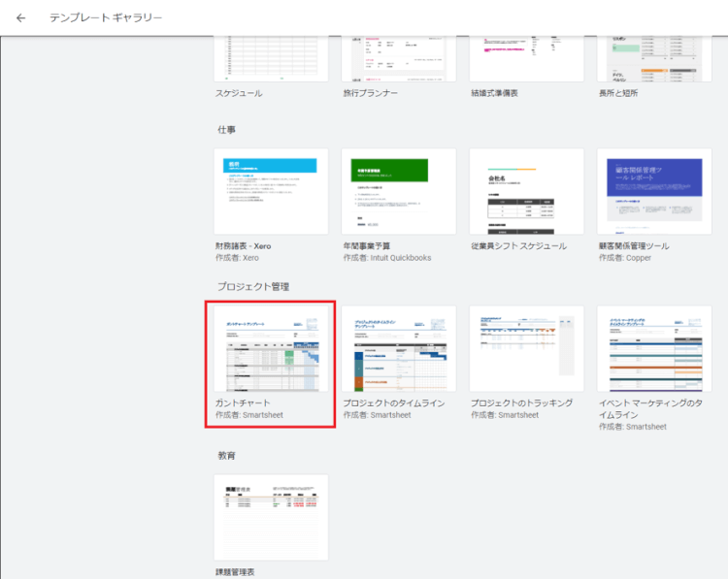Open the ガントチャート template thumbnail

click(271, 349)
